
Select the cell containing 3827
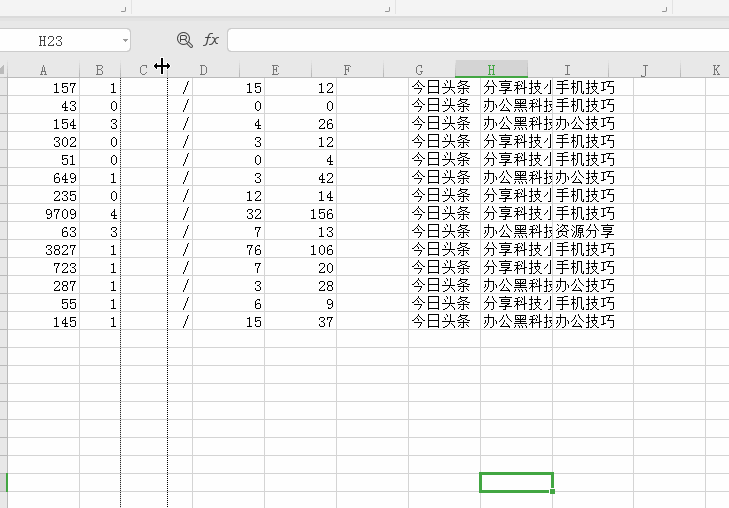click(43, 250)
